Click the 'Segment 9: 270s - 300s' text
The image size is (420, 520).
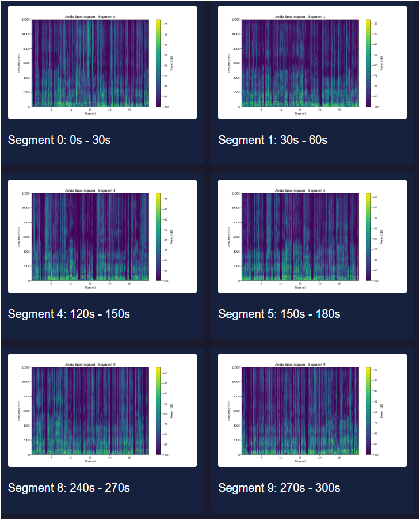click(279, 488)
